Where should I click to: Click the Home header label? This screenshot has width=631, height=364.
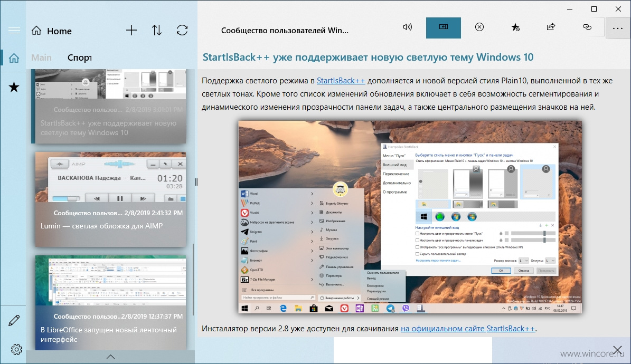click(59, 31)
